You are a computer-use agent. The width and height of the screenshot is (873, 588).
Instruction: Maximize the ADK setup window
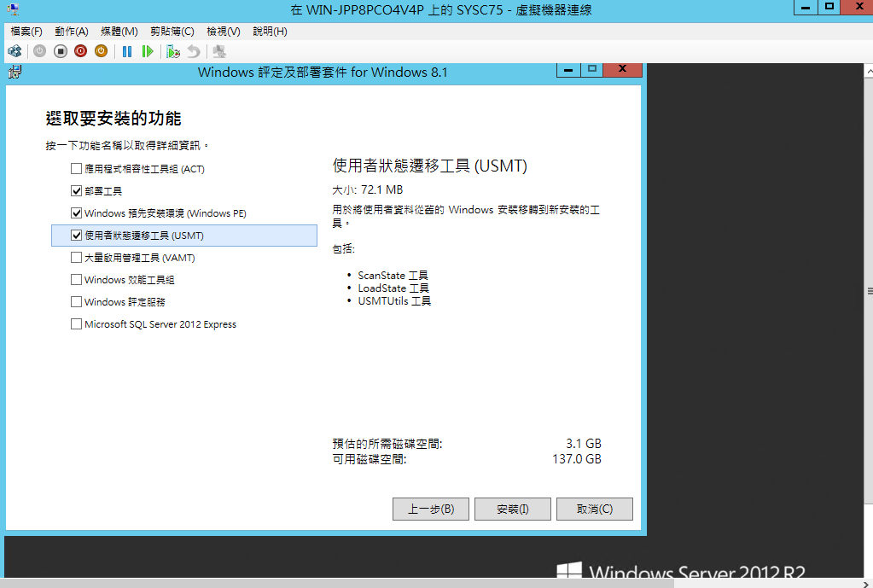(x=592, y=70)
